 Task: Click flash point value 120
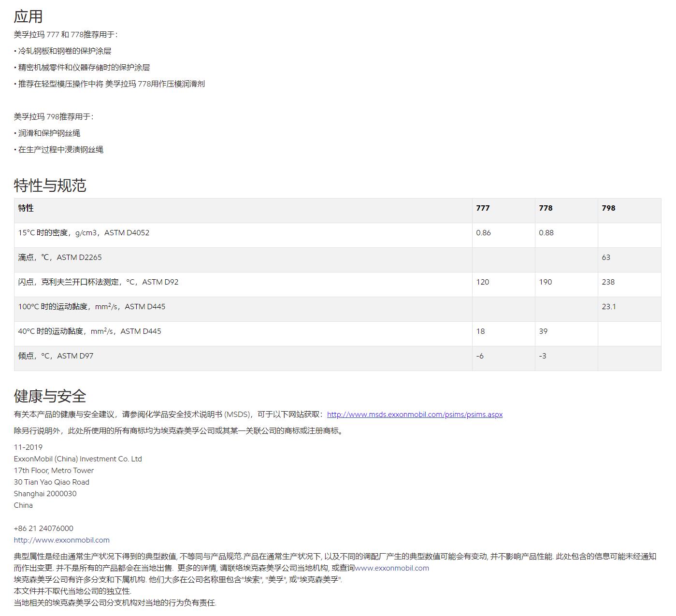tap(483, 282)
